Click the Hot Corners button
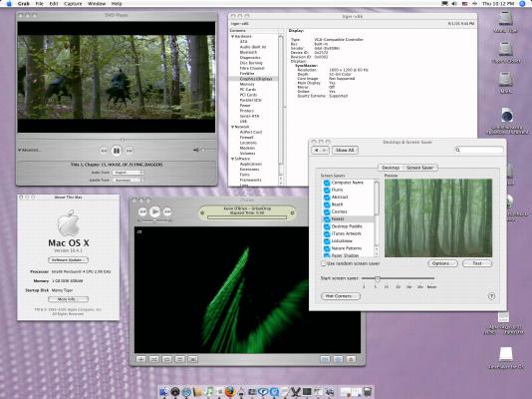The width and height of the screenshot is (532, 399). pyautogui.click(x=341, y=296)
